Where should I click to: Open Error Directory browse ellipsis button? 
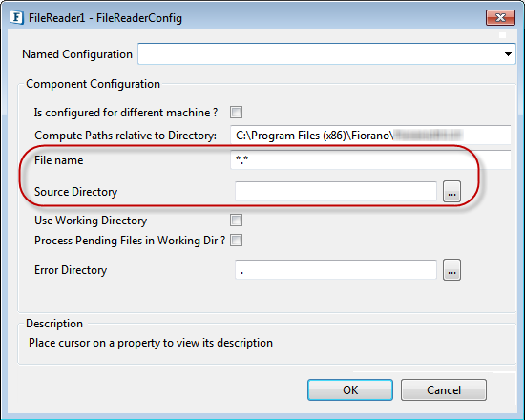(451, 269)
